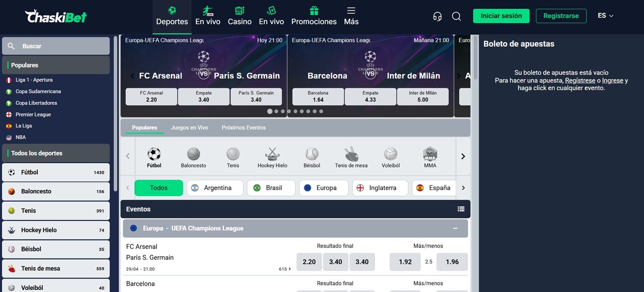Select Baloncesto icon in sports carousel
644x292 pixels.
pyautogui.click(x=193, y=154)
